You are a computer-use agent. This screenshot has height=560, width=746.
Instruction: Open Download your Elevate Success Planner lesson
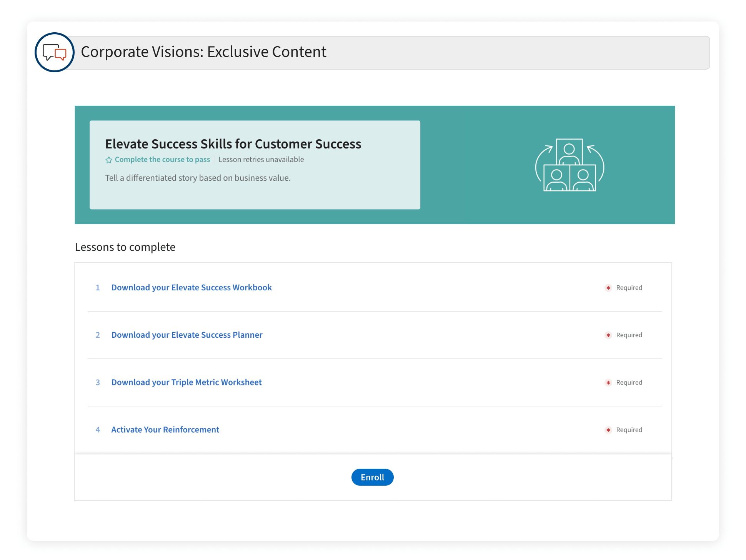point(187,335)
